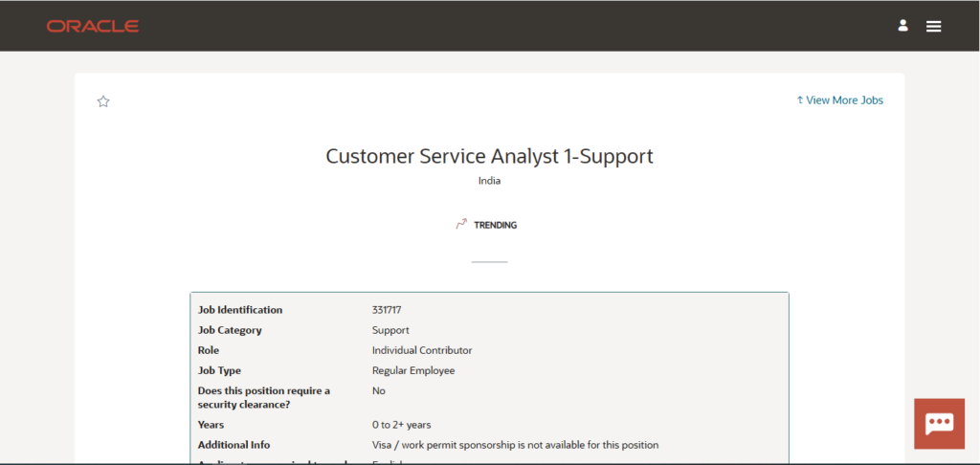The image size is (980, 465).
Task: Select the visa sponsorship not available text
Action: 515,445
